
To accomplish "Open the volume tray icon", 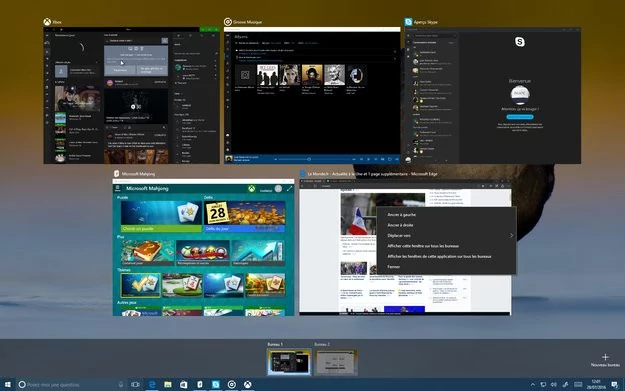I will [x=554, y=385].
